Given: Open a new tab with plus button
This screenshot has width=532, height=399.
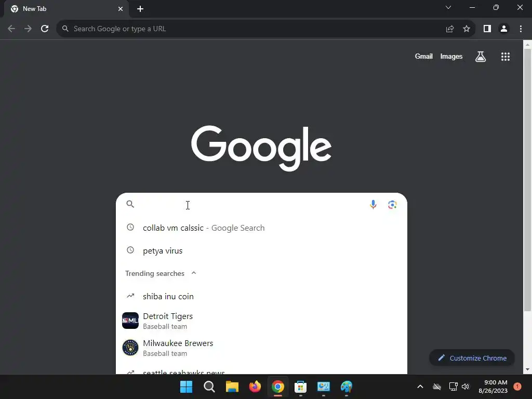Looking at the screenshot, I should (140, 9).
